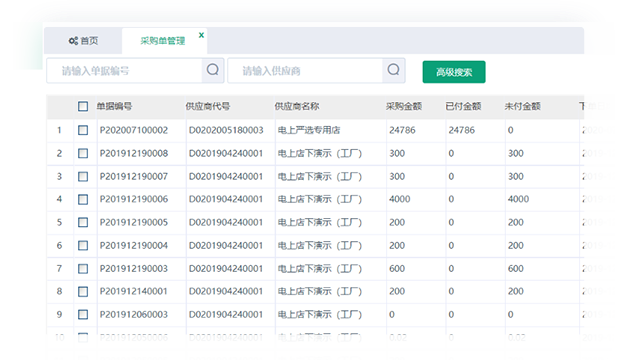Click order number P201912190005
The image size is (640, 360).
point(134,222)
